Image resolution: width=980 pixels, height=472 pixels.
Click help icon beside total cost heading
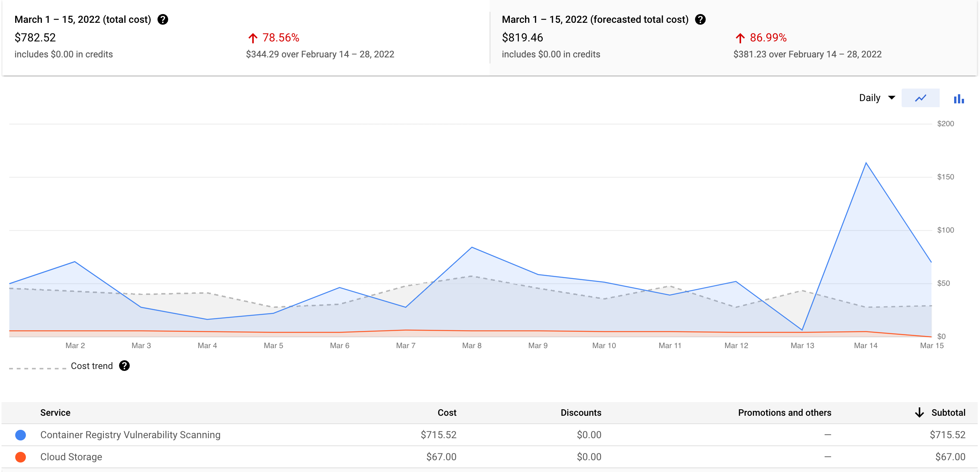(163, 19)
